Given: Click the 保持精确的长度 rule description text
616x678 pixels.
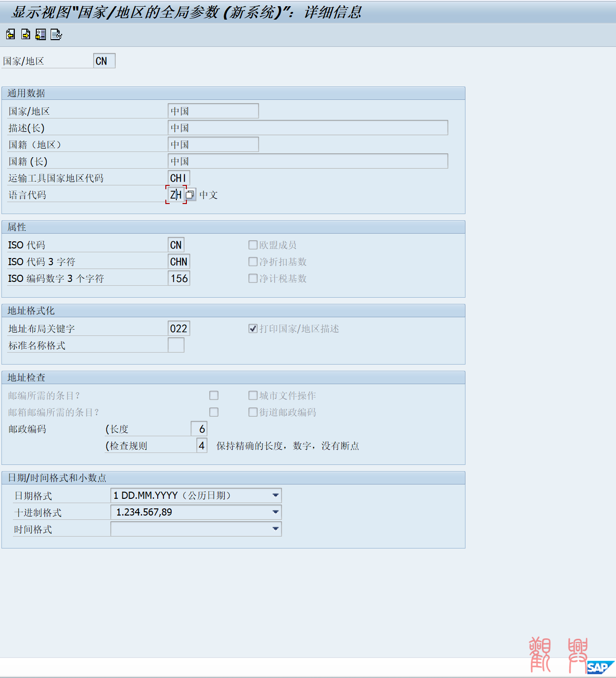Looking at the screenshot, I should click(x=288, y=446).
